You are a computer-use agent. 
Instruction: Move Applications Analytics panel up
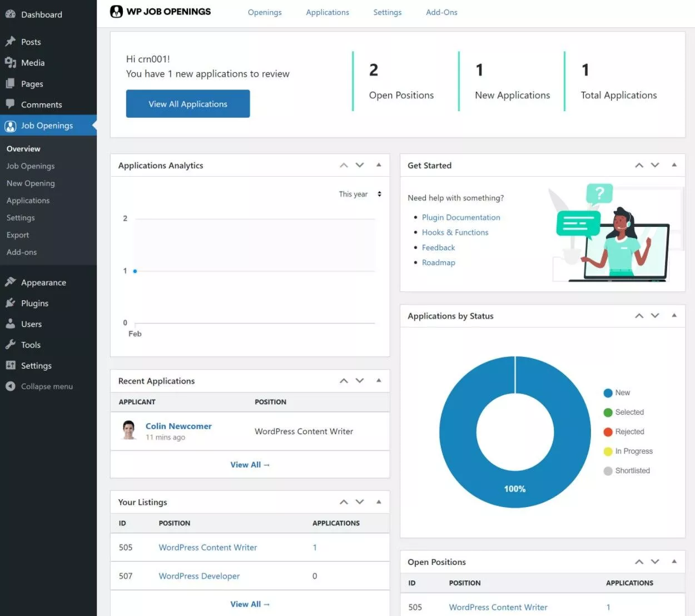344,165
